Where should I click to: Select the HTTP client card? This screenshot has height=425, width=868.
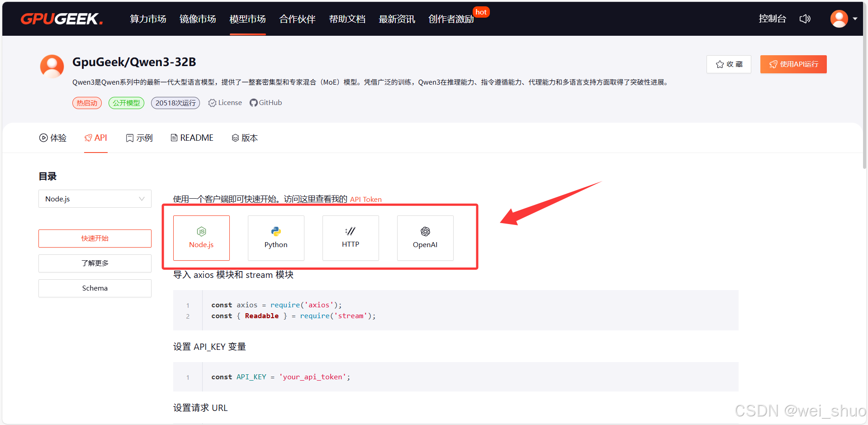point(351,238)
